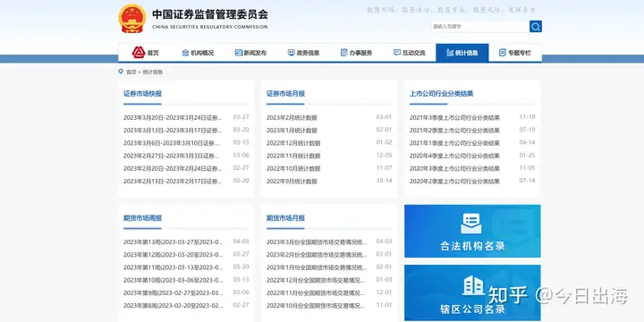The height and width of the screenshot is (322, 644).
Task: Click the red home icon beside 首页
Action: pos(139,53)
